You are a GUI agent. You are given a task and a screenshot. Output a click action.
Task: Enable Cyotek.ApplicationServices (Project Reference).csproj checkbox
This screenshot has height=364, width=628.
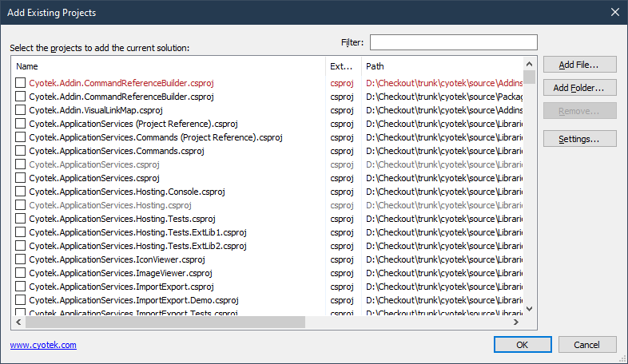click(x=21, y=124)
